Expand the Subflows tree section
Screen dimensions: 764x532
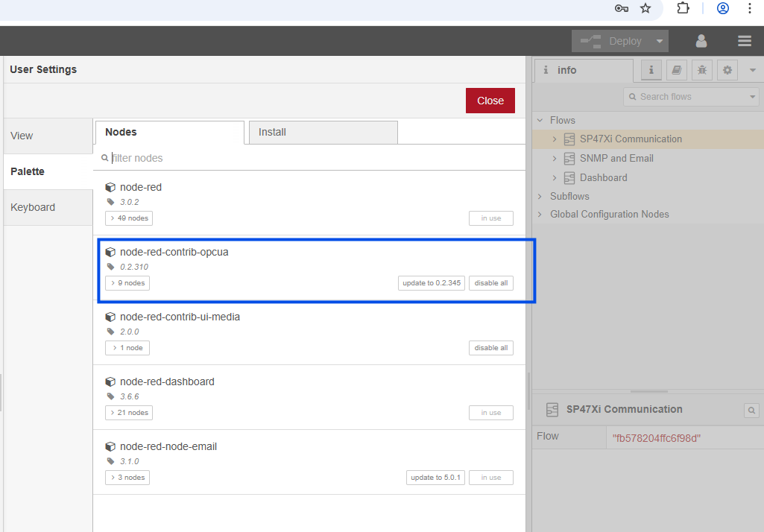(540, 197)
